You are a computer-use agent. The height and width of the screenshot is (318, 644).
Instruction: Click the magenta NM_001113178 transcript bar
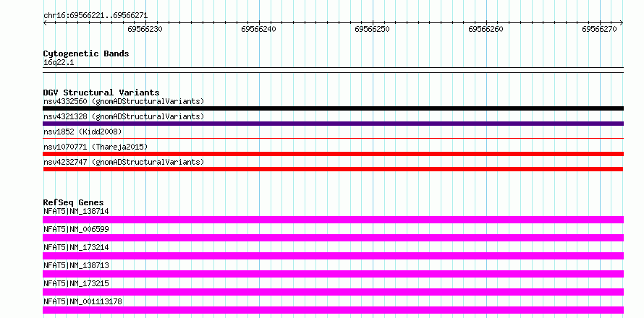point(333,310)
